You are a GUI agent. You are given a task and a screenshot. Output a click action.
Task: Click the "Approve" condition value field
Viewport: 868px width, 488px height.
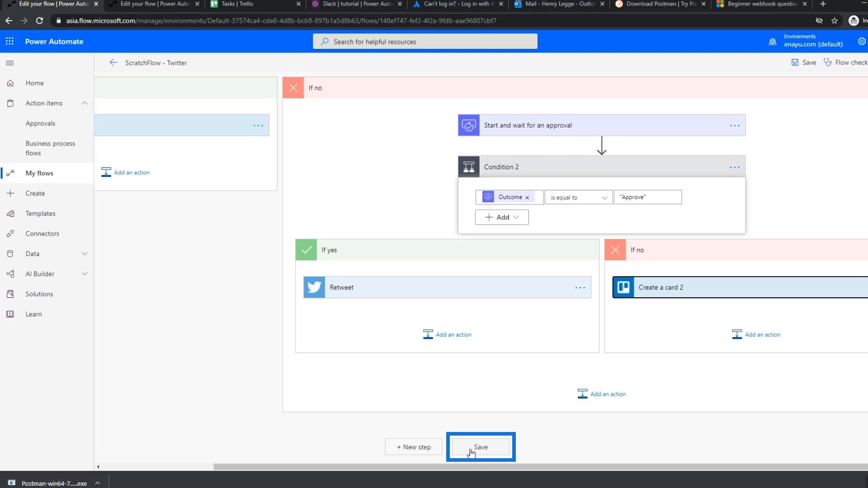(x=647, y=197)
